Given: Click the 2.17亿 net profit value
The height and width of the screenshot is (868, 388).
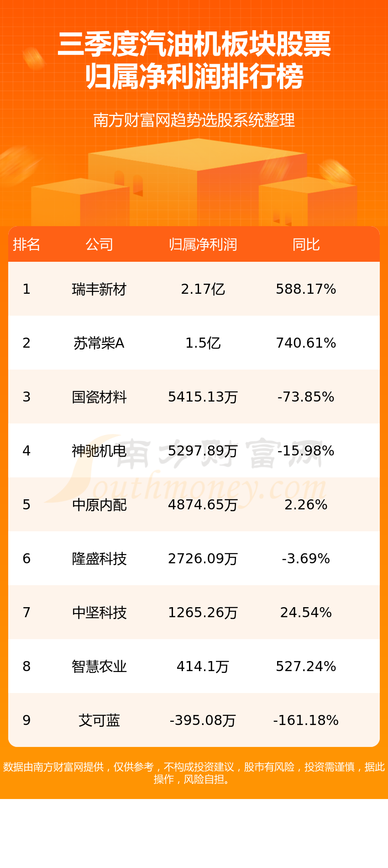Looking at the screenshot, I should [x=203, y=289].
